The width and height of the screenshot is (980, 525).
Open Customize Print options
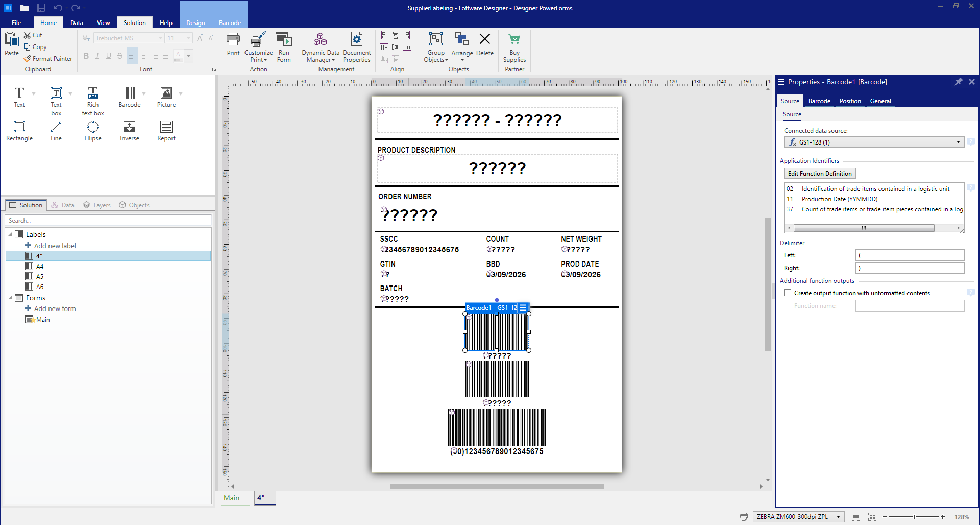point(258,47)
